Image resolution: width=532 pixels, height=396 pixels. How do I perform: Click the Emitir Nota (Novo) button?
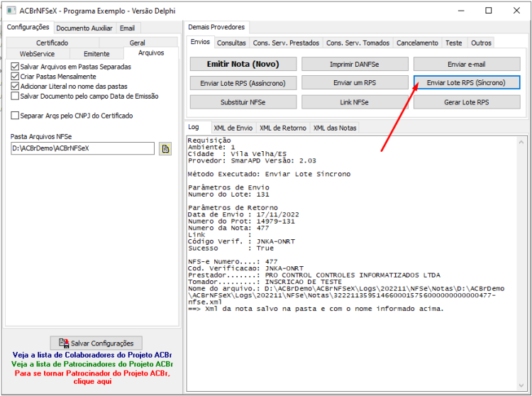(x=243, y=64)
